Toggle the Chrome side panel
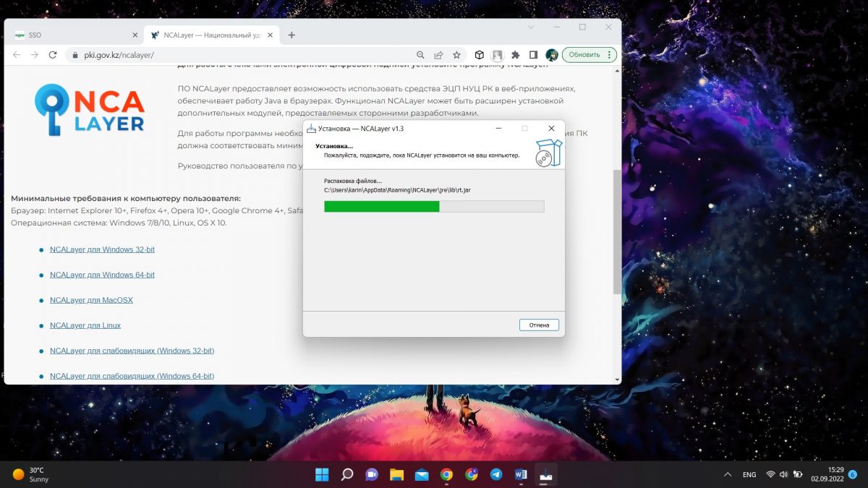 coord(533,55)
